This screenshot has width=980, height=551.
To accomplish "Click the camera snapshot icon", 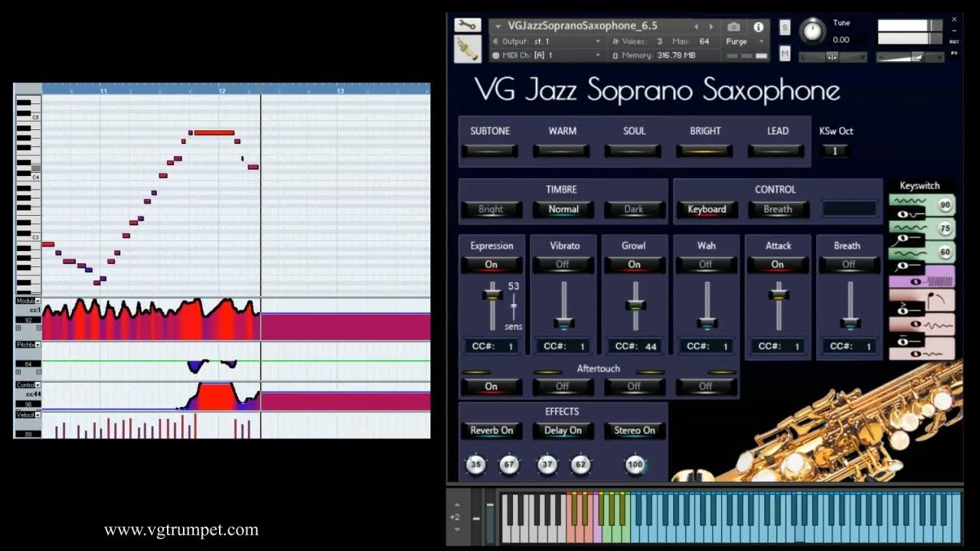I will click(733, 26).
